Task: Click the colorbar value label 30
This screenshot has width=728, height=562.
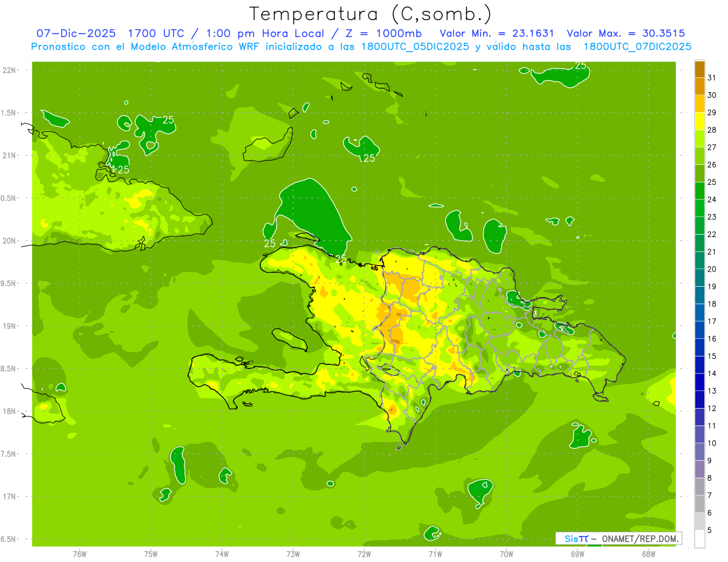Action: [712, 95]
